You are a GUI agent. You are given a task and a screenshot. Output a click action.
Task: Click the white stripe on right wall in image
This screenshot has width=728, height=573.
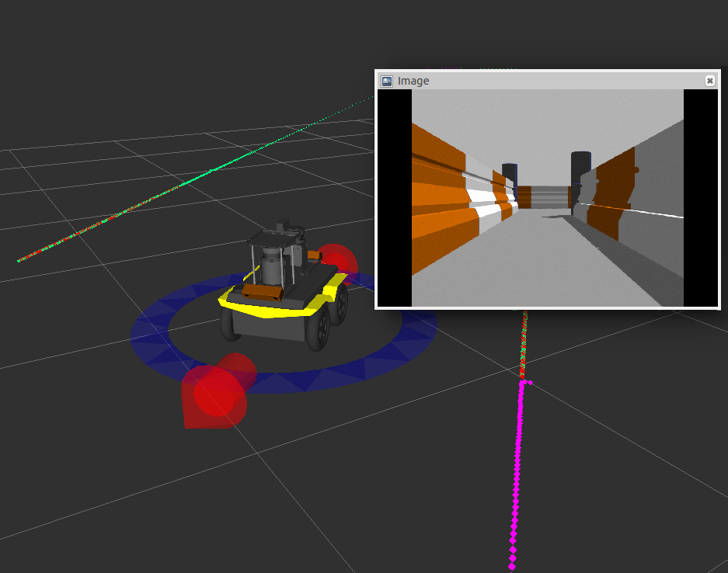coord(653,213)
